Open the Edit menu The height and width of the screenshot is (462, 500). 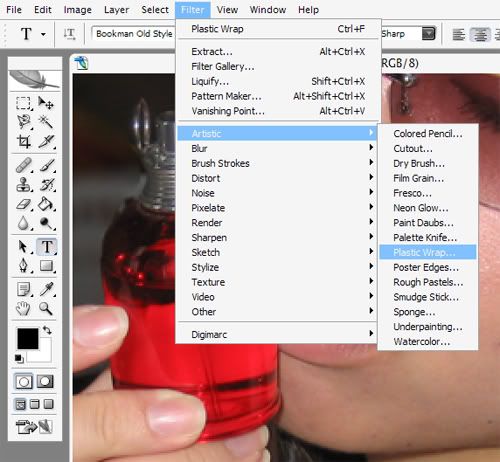pos(43,10)
